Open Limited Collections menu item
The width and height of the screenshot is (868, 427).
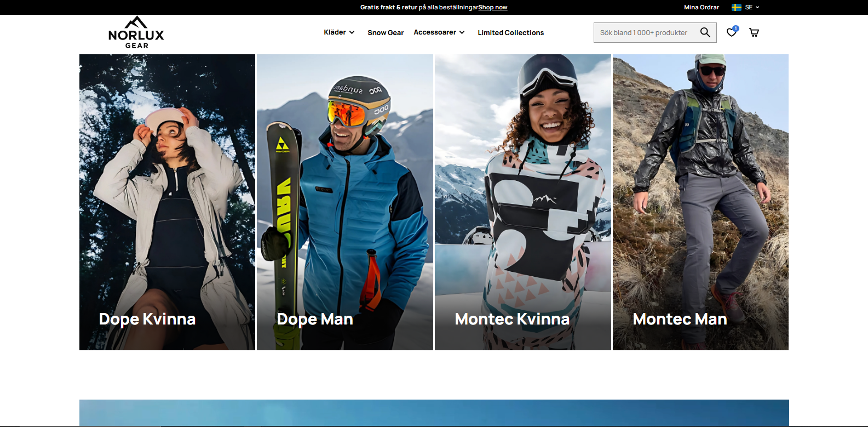pyautogui.click(x=510, y=33)
